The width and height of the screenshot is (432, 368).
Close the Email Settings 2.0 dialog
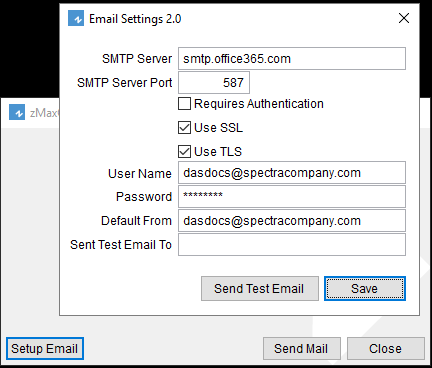[404, 18]
